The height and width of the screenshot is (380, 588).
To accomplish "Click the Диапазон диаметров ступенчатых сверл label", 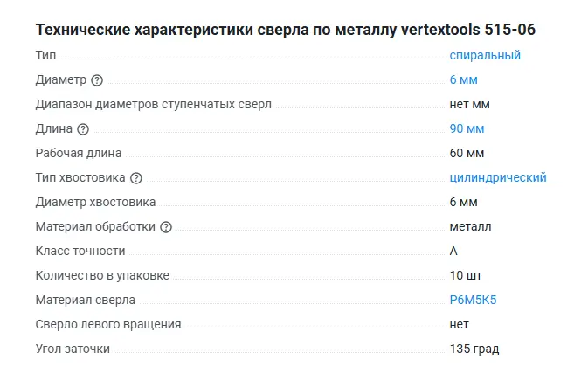I will click(x=154, y=104).
